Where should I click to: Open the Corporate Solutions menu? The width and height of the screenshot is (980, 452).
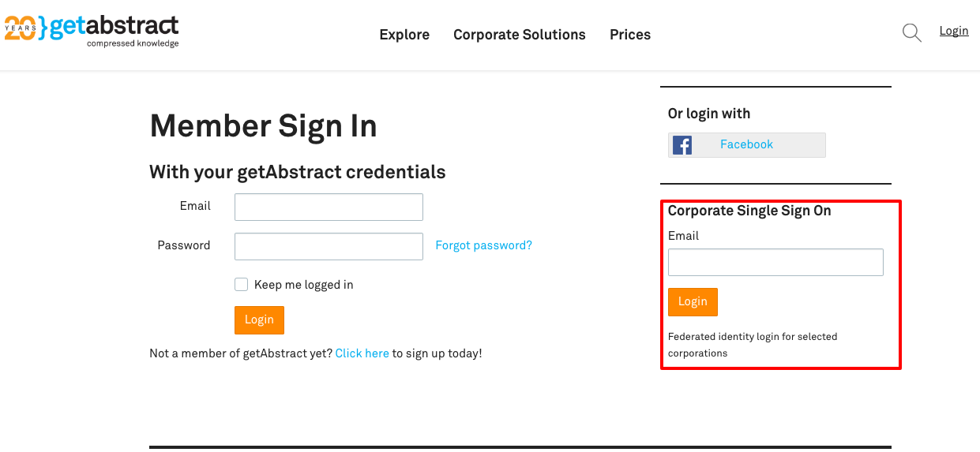pyautogui.click(x=519, y=35)
